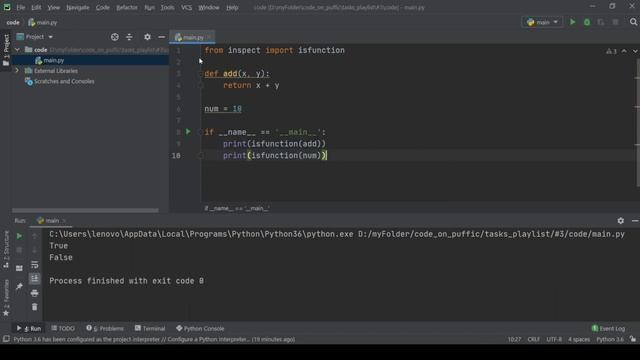Image resolution: width=640 pixels, height=360 pixels.
Task: Toggle tool window bars icon in status corner
Action: (x=6, y=339)
